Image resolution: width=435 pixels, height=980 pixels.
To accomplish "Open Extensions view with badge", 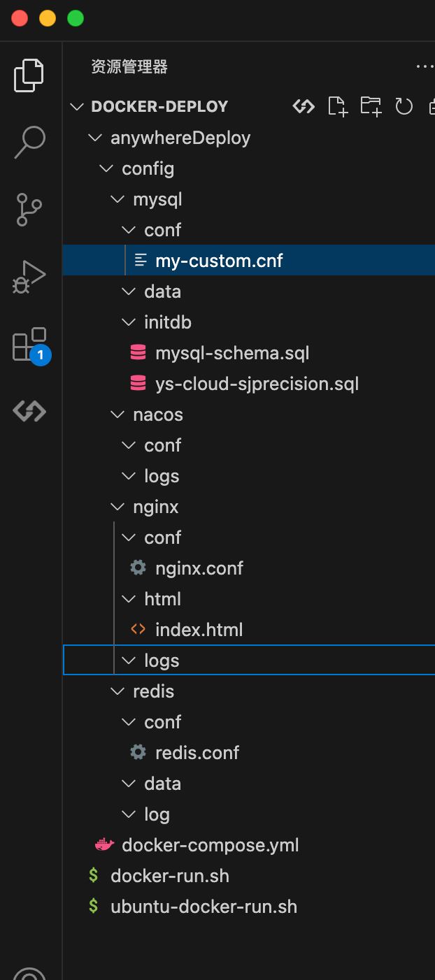I will click(30, 344).
